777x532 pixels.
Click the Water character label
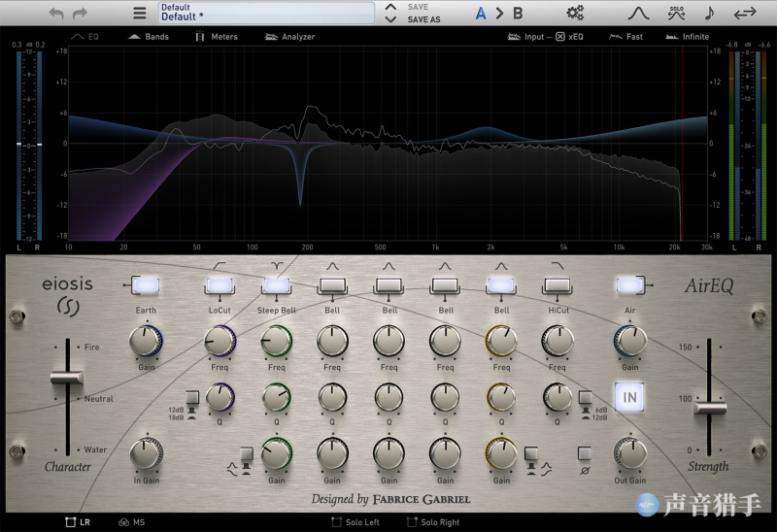point(95,449)
